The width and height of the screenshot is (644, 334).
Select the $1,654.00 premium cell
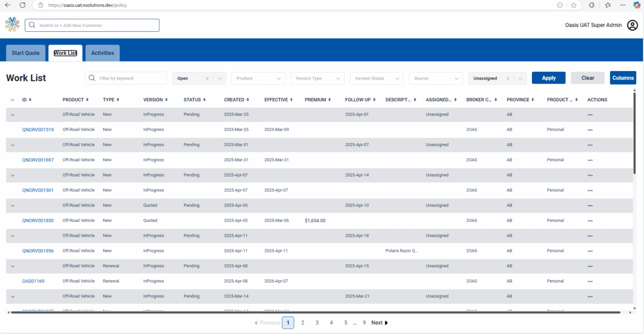[315, 221]
